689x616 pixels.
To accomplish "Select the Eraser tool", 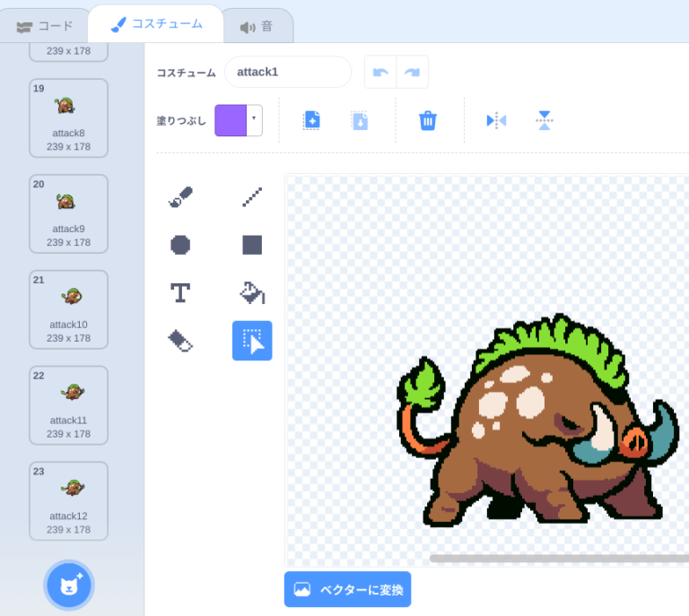I will tap(180, 341).
